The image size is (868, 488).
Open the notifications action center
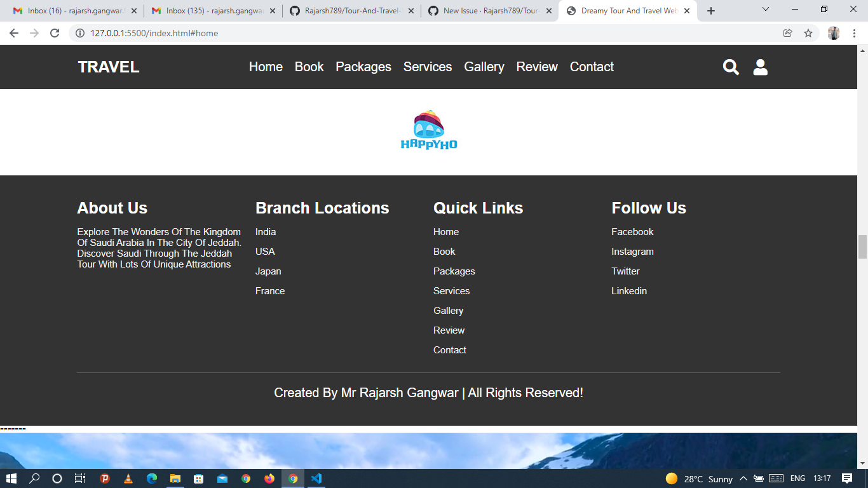click(x=847, y=478)
